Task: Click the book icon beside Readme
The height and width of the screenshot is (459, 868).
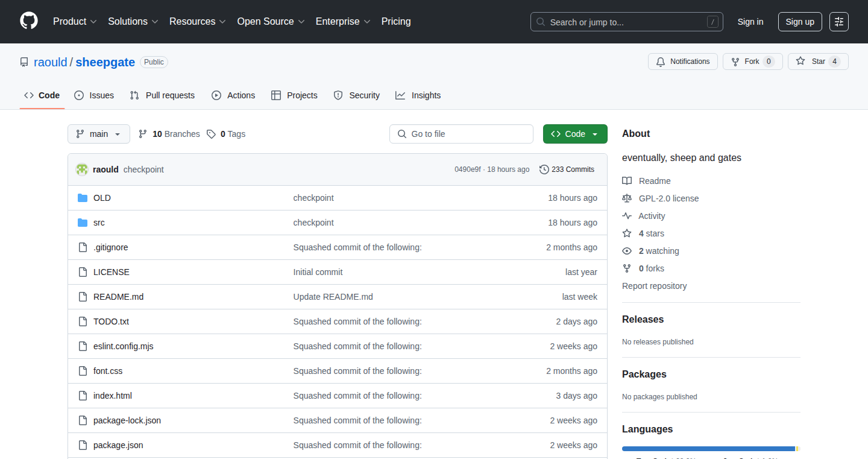Action: point(627,181)
